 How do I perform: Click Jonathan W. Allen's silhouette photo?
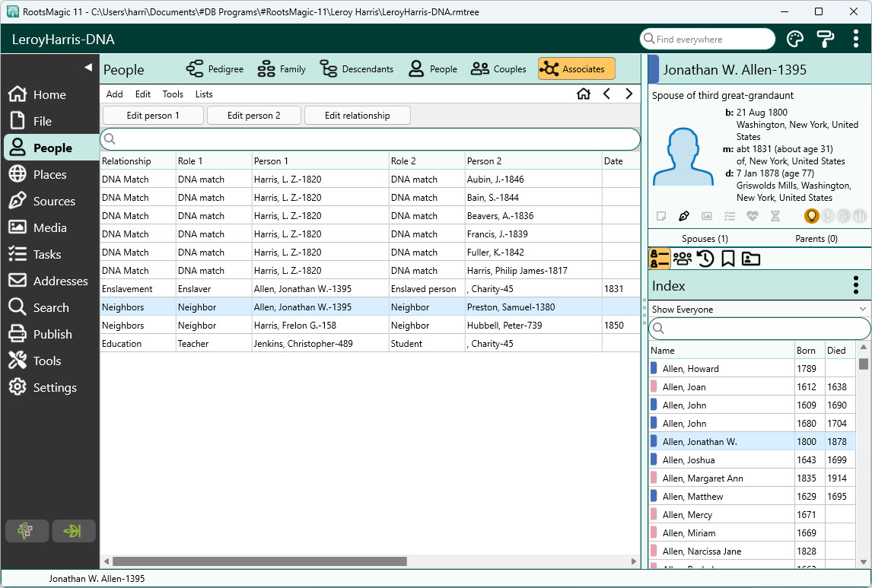coord(683,157)
